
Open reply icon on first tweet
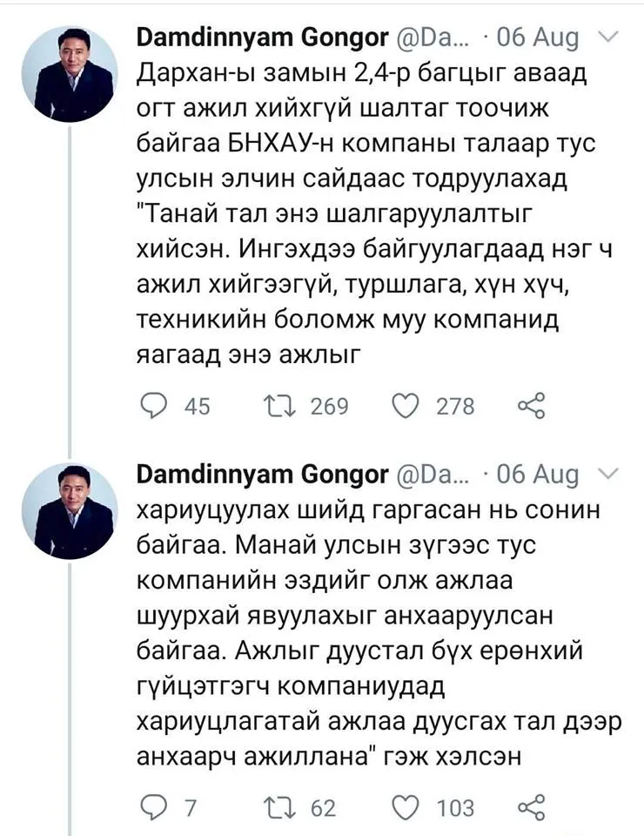pyautogui.click(x=153, y=407)
